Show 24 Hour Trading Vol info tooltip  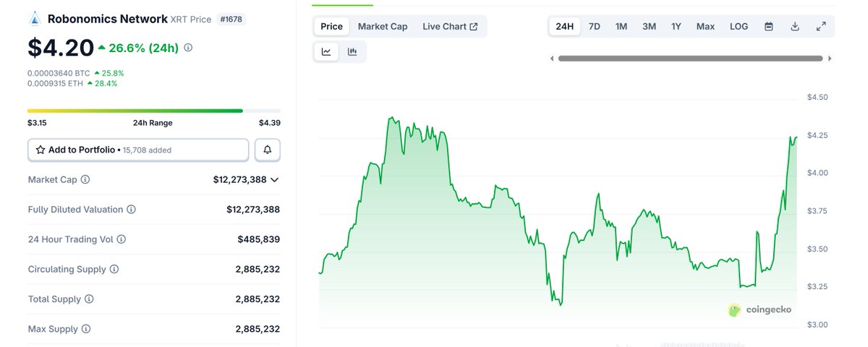pos(121,239)
